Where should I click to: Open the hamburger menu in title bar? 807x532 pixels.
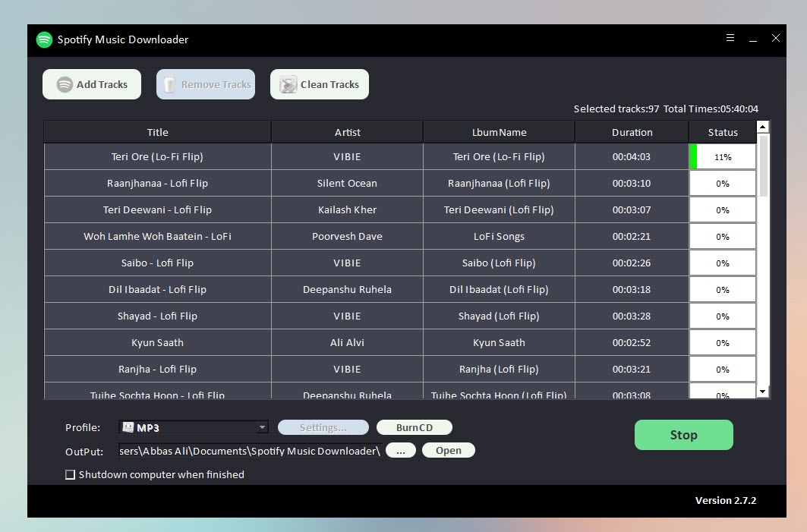(x=730, y=37)
